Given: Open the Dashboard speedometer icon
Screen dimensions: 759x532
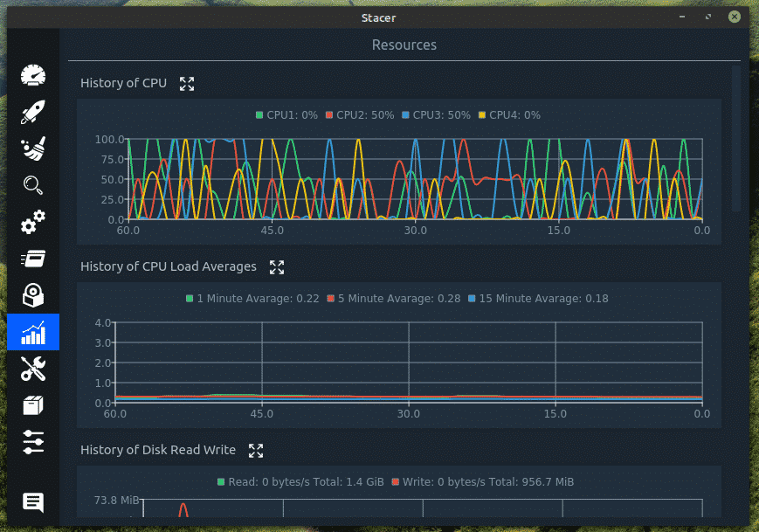Looking at the screenshot, I should (x=33, y=76).
